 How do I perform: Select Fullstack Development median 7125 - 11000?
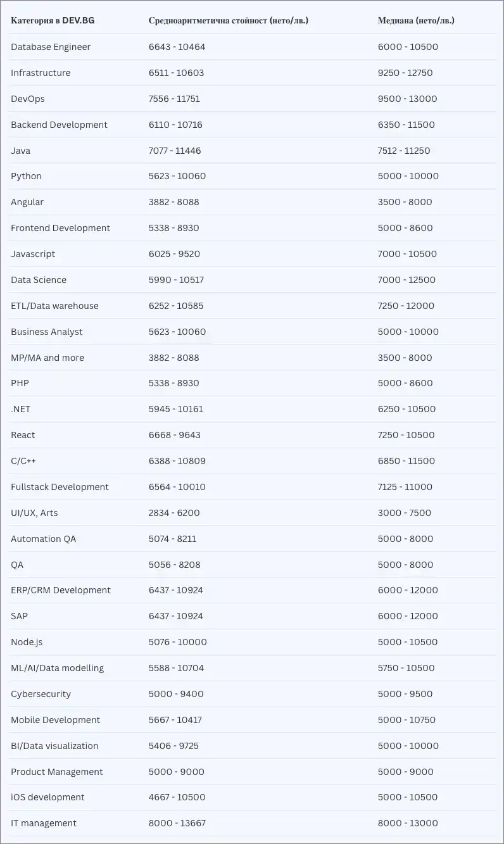(x=405, y=487)
